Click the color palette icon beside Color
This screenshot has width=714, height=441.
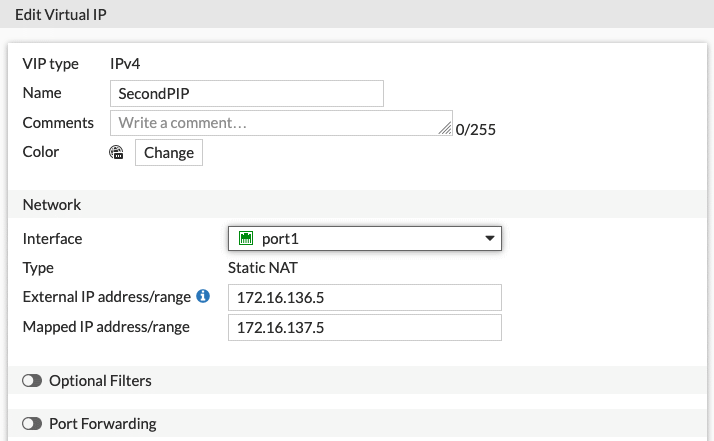coord(116,153)
